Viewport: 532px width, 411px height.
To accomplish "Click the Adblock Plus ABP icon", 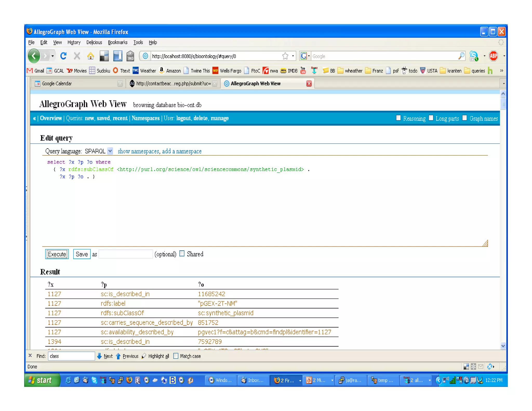I will point(493,56).
